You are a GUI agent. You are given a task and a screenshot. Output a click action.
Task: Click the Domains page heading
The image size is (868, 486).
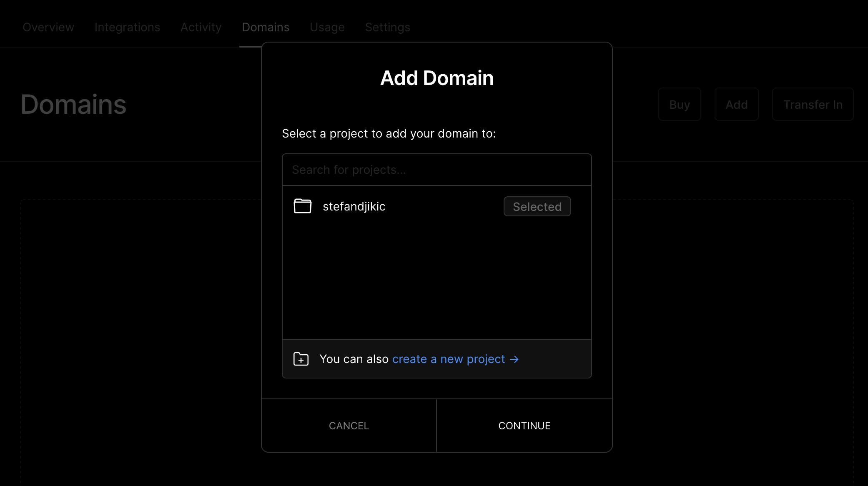point(73,104)
